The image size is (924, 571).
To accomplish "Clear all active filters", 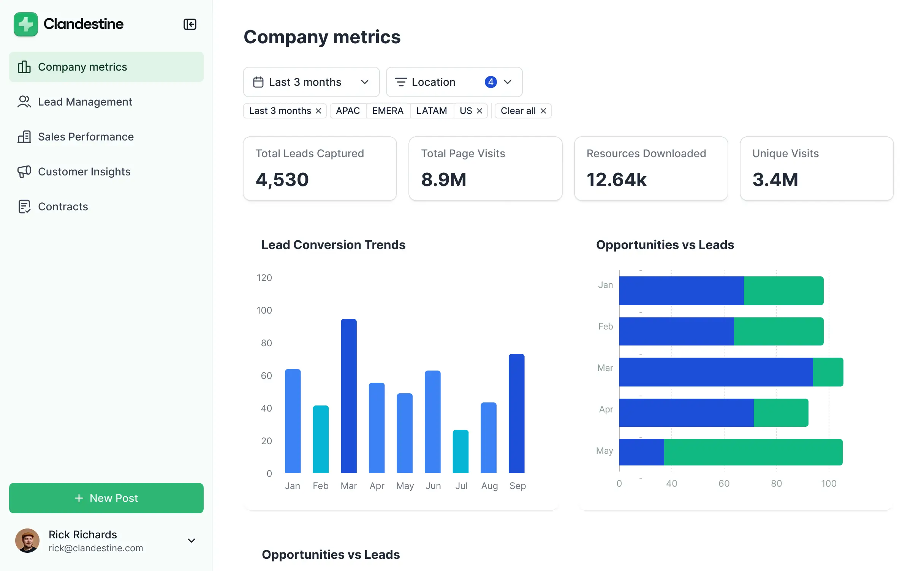I will (522, 110).
